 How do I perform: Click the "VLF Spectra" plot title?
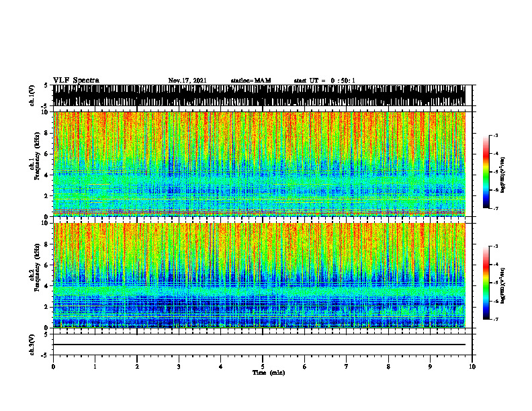(76, 81)
